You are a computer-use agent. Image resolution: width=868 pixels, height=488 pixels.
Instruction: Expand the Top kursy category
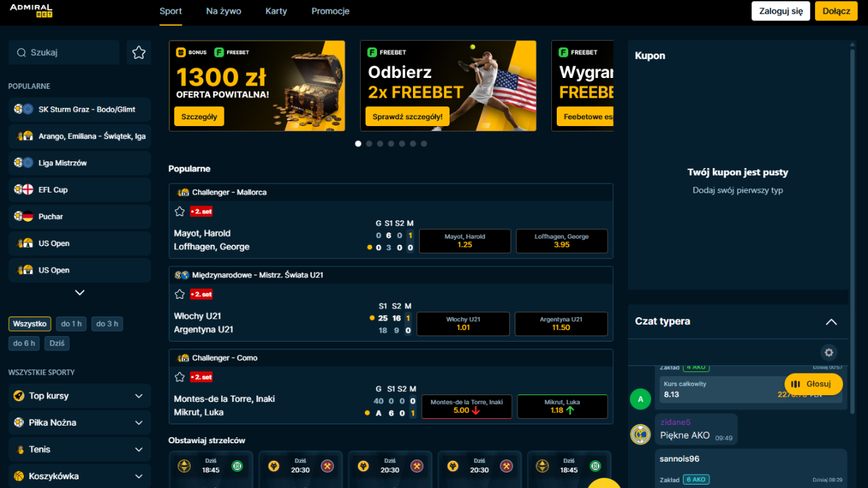tap(139, 396)
